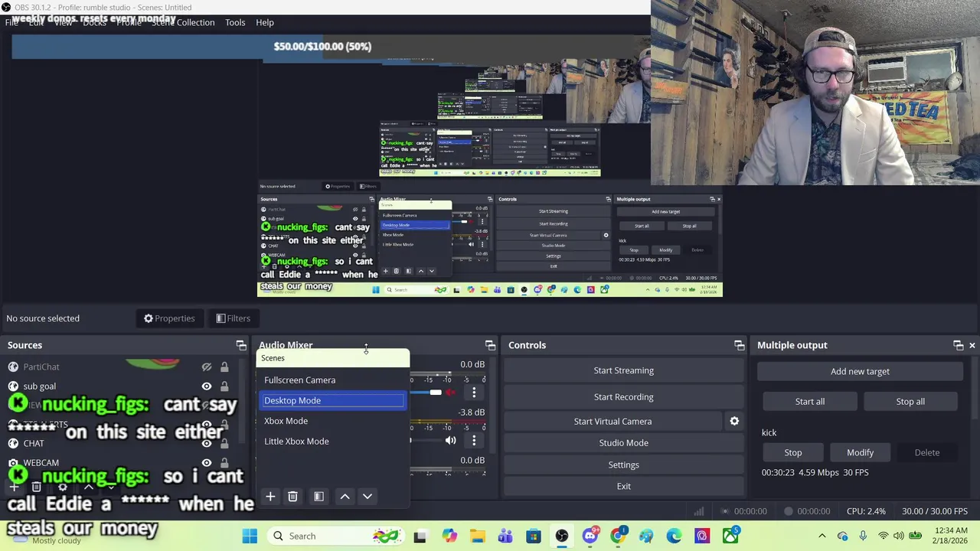Open Copilot from the taskbar
Screen dimensions: 980x551
tap(449, 536)
